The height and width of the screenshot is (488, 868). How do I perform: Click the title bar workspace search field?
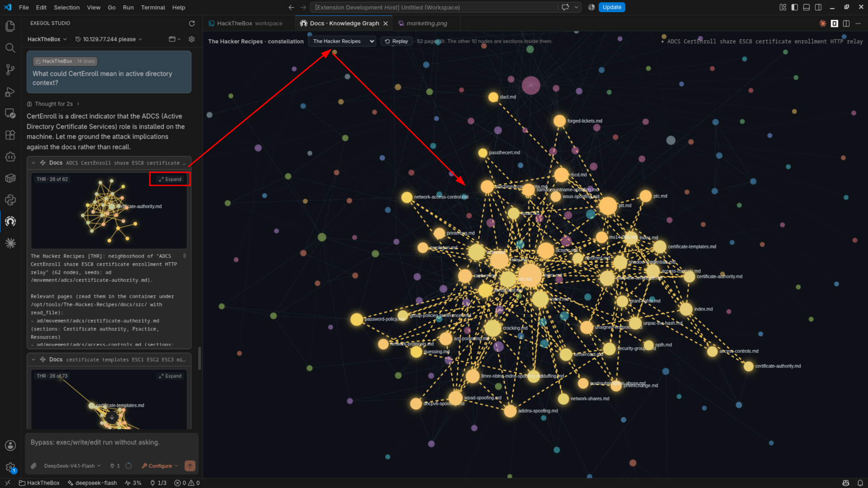pos(433,7)
